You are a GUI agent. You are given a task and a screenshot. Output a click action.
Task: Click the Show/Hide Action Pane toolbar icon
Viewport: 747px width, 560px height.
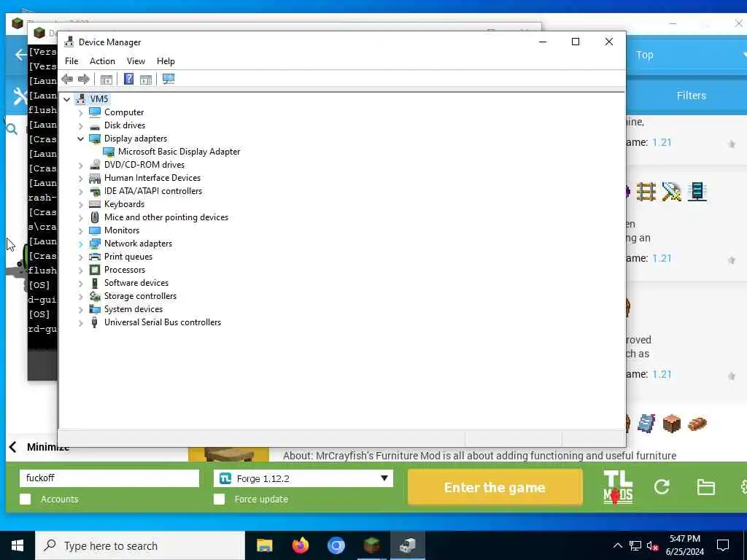[x=146, y=79]
